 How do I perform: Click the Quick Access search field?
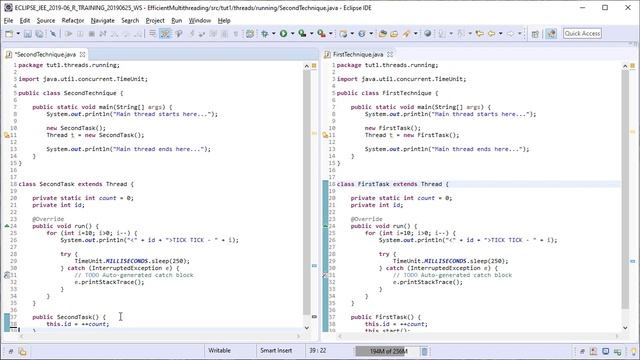click(582, 33)
